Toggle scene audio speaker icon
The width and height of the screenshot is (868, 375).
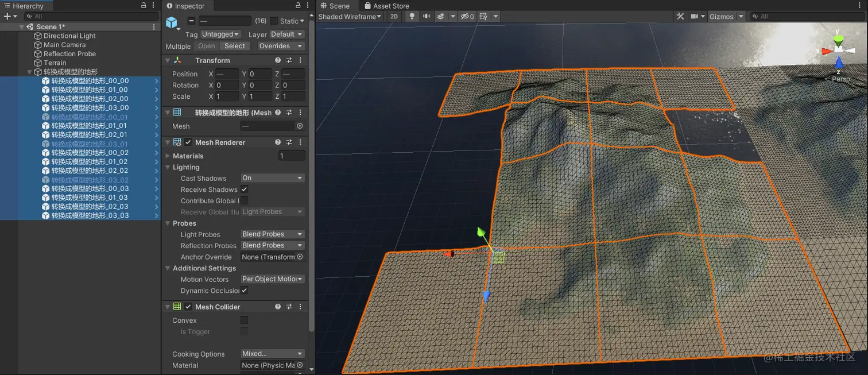pyautogui.click(x=427, y=17)
